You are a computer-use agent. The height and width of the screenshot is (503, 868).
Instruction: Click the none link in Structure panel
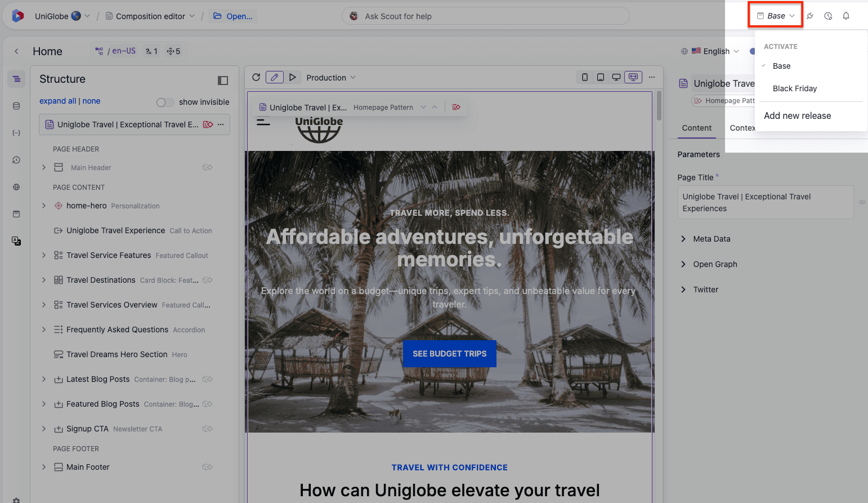click(91, 101)
